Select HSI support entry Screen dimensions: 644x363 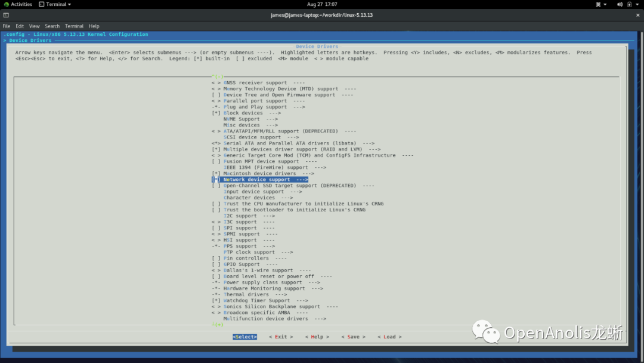(x=243, y=240)
